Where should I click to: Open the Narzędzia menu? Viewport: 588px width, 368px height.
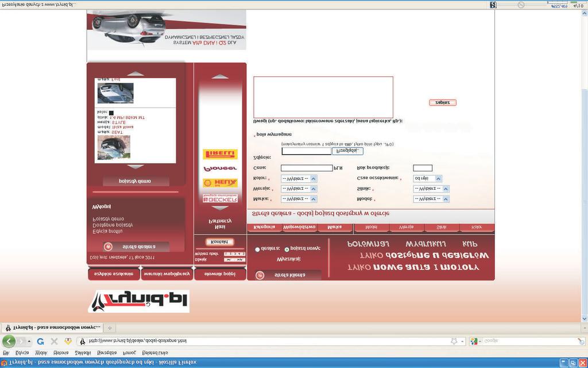click(x=106, y=353)
